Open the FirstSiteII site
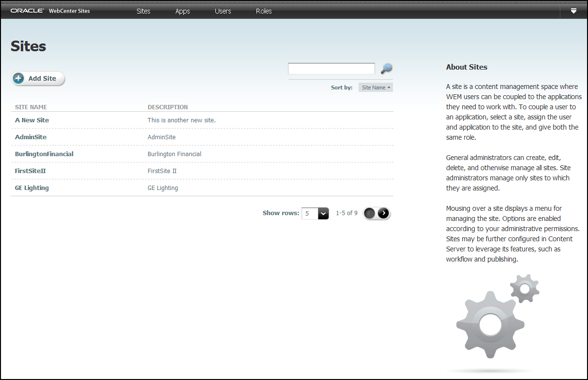This screenshot has width=588, height=380. click(x=30, y=171)
